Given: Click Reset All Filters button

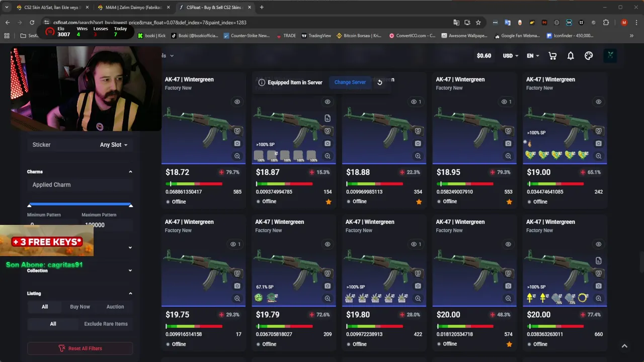Looking at the screenshot, I should (x=80, y=348).
